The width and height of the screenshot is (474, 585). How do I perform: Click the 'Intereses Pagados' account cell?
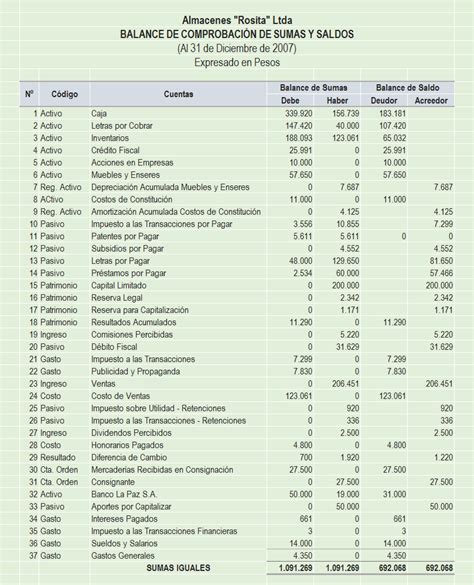(x=124, y=520)
